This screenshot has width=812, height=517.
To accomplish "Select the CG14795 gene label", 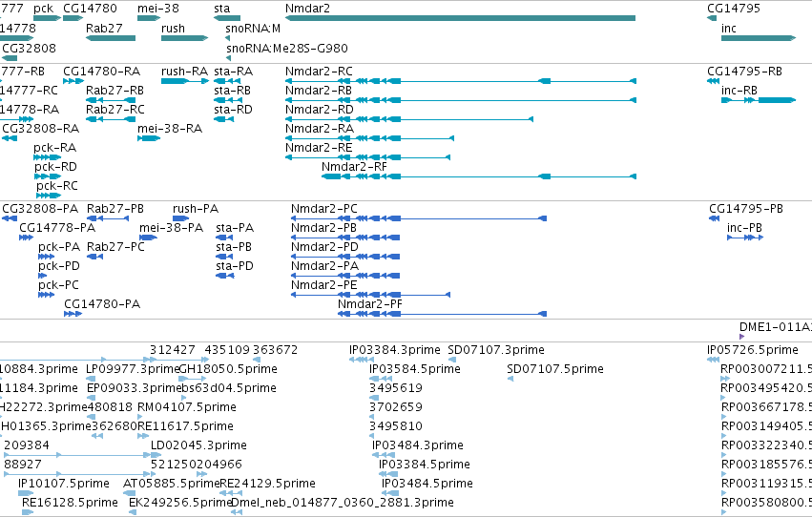I will (x=734, y=9).
